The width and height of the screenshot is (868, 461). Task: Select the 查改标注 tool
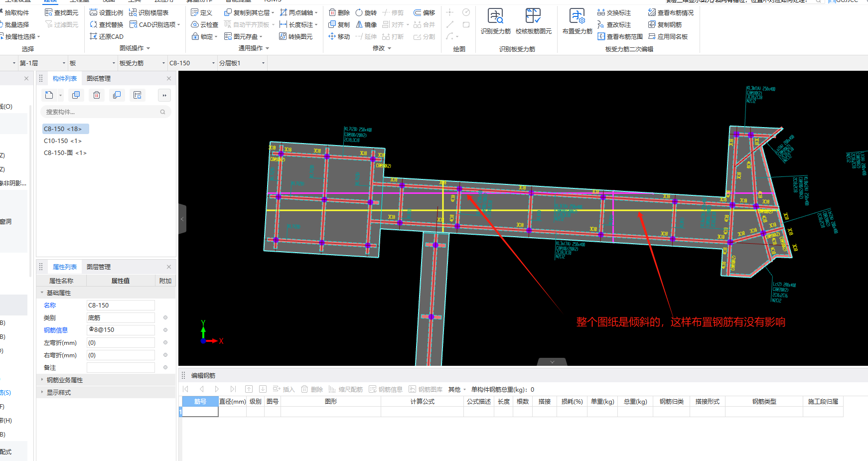614,24
